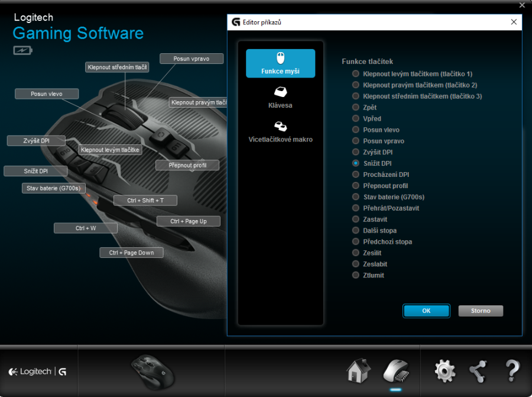Screen dimensions: 532x397
Task: Select the Posun vpravo radio button
Action: tap(356, 141)
